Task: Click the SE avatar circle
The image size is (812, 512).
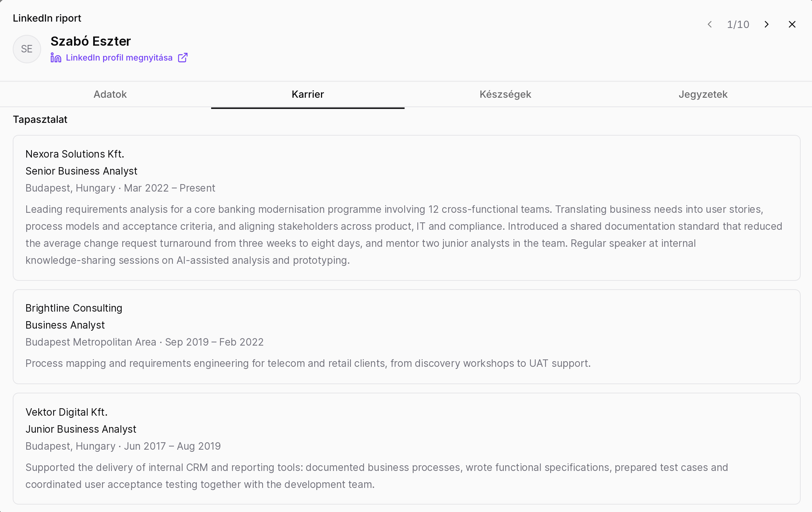Action: click(x=27, y=49)
